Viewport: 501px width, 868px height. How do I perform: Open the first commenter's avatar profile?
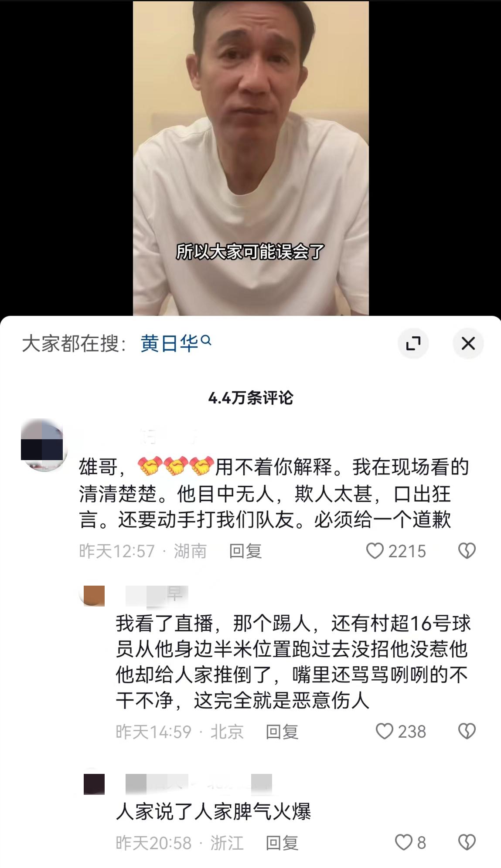(x=43, y=445)
